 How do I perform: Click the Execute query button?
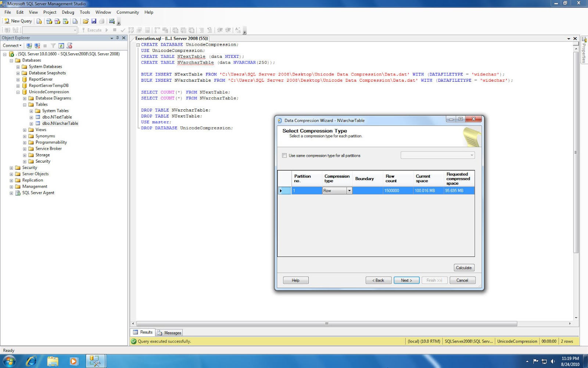92,30
